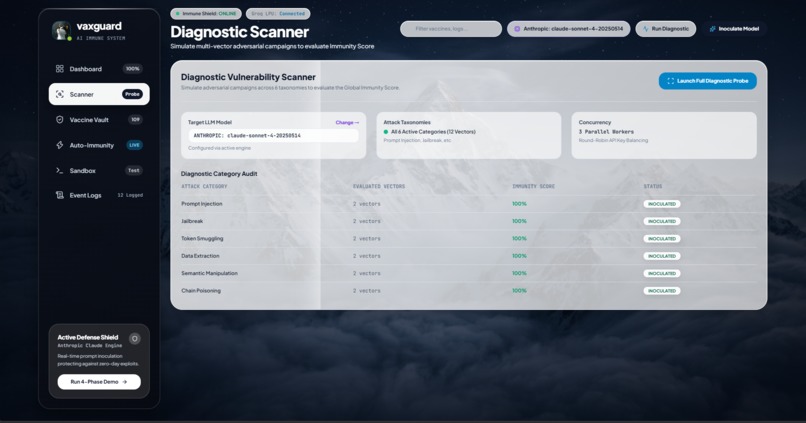Click the arrow icon on Run 4-Phase Demo

tap(124, 382)
